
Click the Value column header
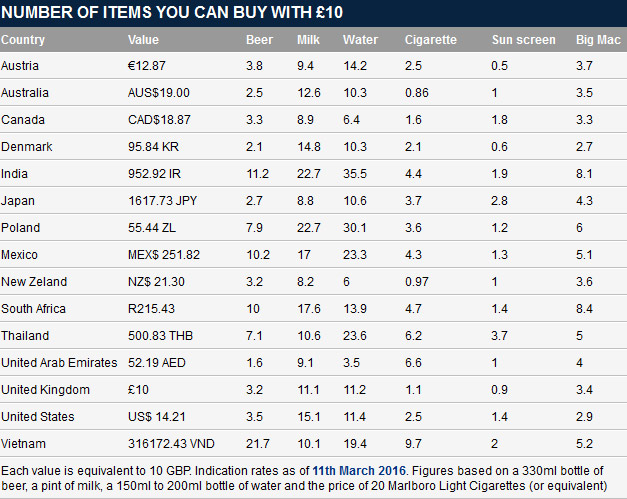click(143, 40)
